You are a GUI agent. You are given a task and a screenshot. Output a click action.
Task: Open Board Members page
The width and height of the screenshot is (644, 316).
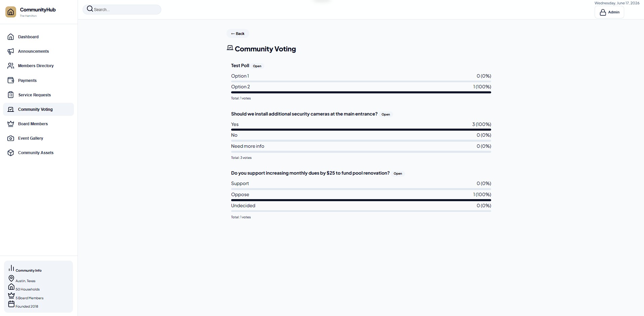coord(38,124)
